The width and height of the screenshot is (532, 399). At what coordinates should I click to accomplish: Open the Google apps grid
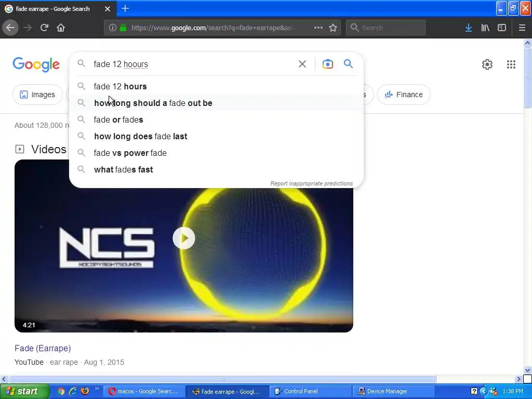tap(511, 64)
